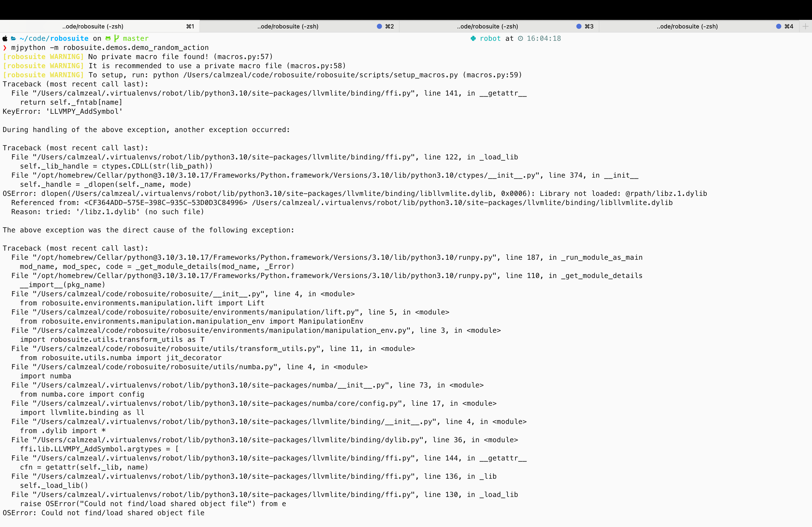Click the blue activity dot on tab ⌘3
Viewport: 812px width, 527px height.
click(579, 26)
